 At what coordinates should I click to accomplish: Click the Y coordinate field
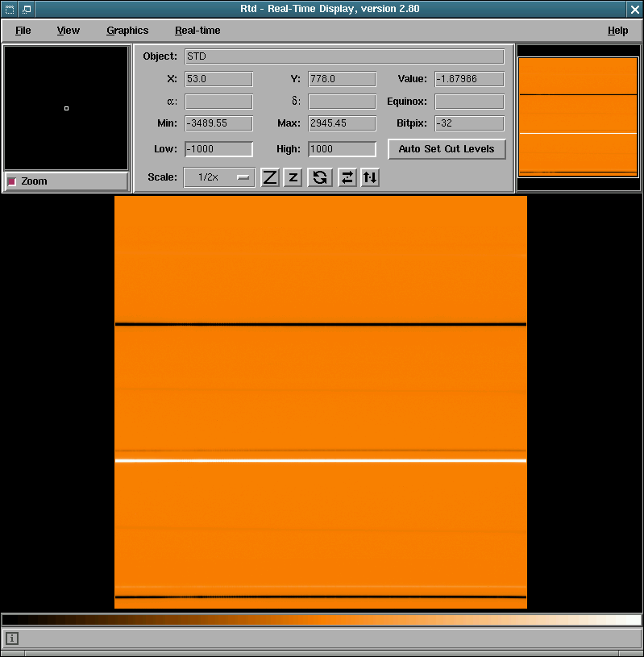coord(342,79)
